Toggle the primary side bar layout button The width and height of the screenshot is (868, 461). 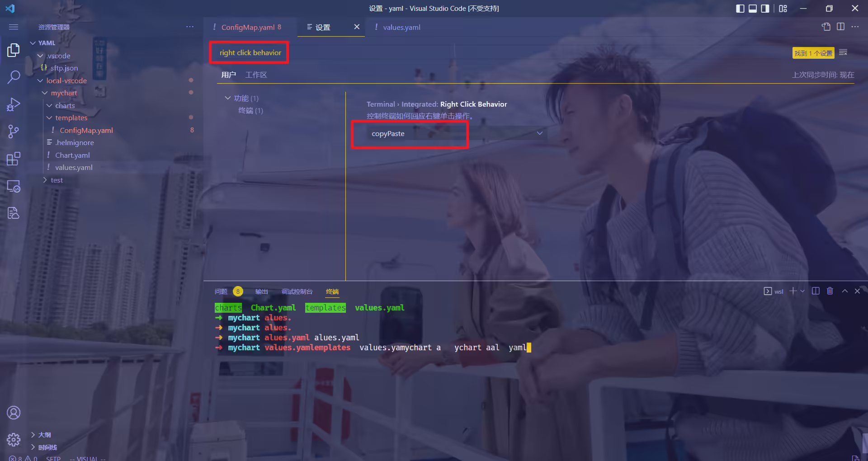pos(740,9)
